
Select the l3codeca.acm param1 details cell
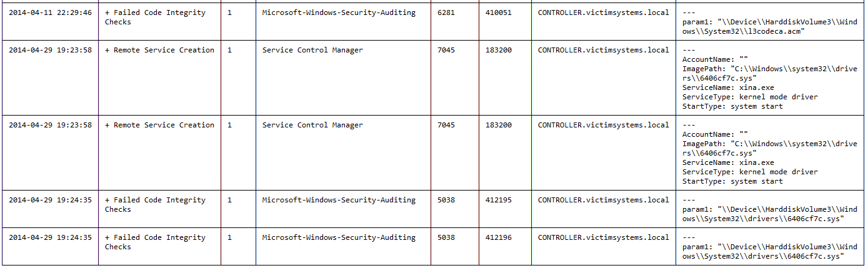(769, 26)
